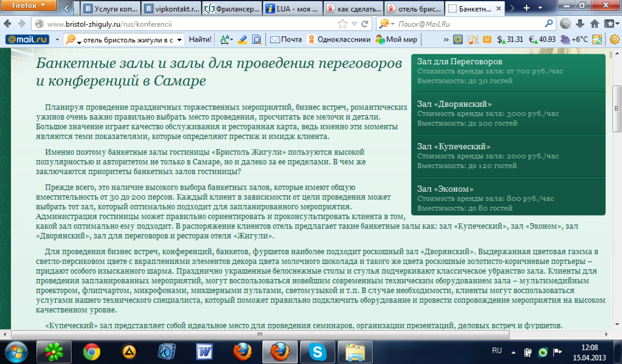Open the Firefox application menu button
Screen dimensions: 622x364
[x=28, y=5]
